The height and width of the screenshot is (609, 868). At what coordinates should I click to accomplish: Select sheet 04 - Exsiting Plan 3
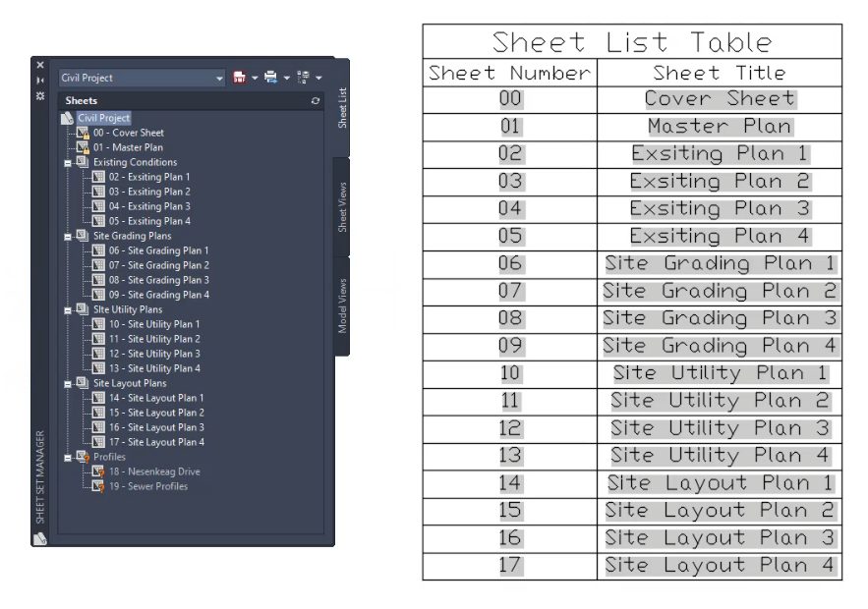149,206
